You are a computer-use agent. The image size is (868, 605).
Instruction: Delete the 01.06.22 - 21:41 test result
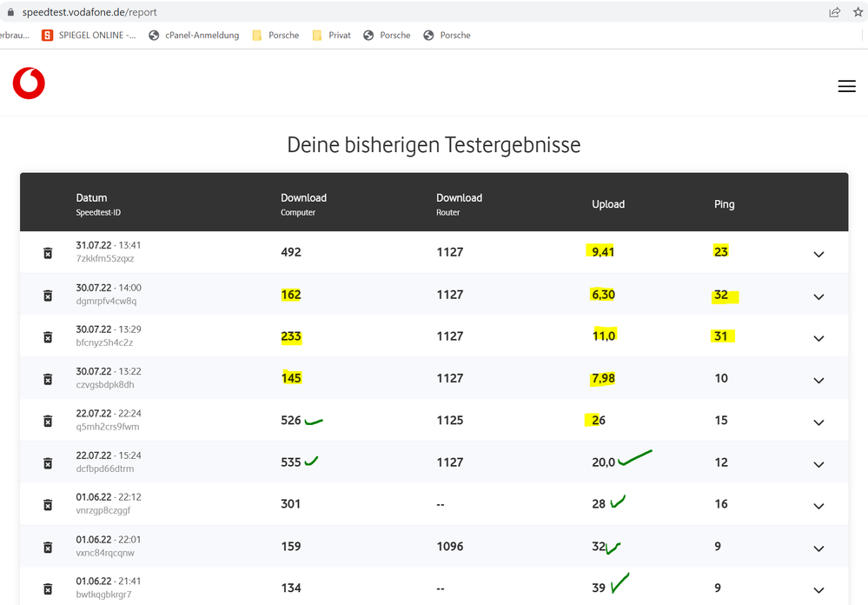(48, 588)
